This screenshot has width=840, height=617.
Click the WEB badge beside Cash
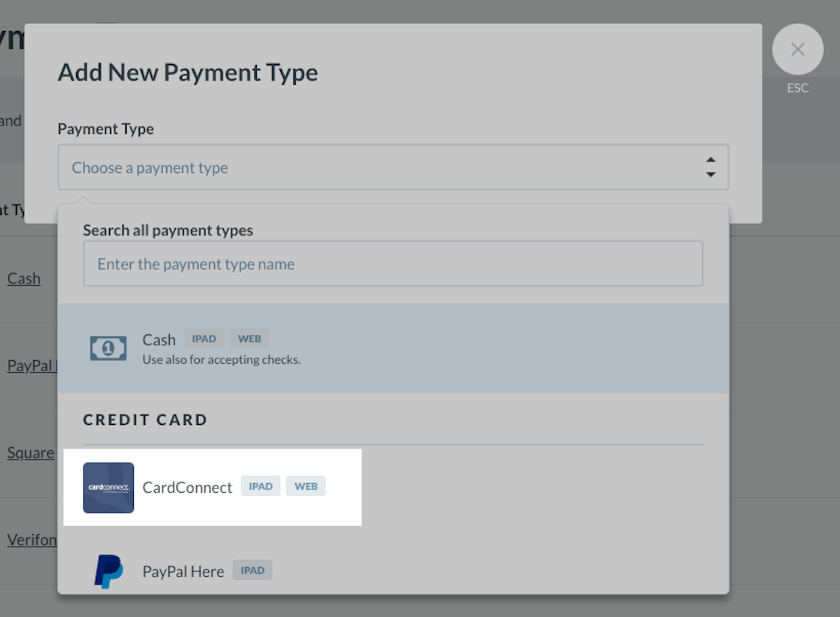pos(250,339)
